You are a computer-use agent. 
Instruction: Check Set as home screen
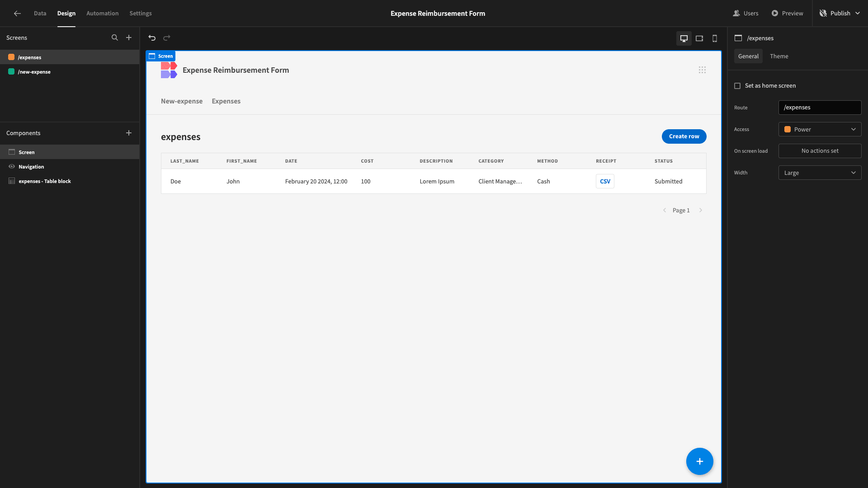click(x=737, y=86)
